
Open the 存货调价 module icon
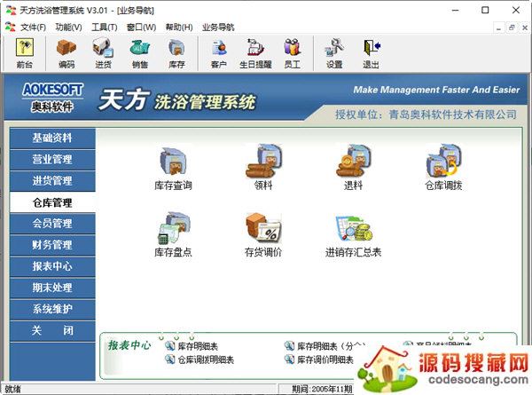[x=263, y=235]
